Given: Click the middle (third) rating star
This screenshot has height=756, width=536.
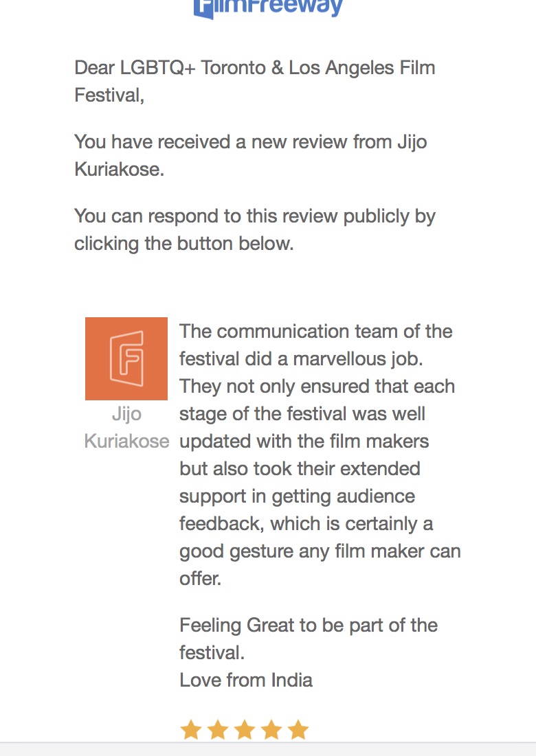Looking at the screenshot, I should pyautogui.click(x=244, y=730).
